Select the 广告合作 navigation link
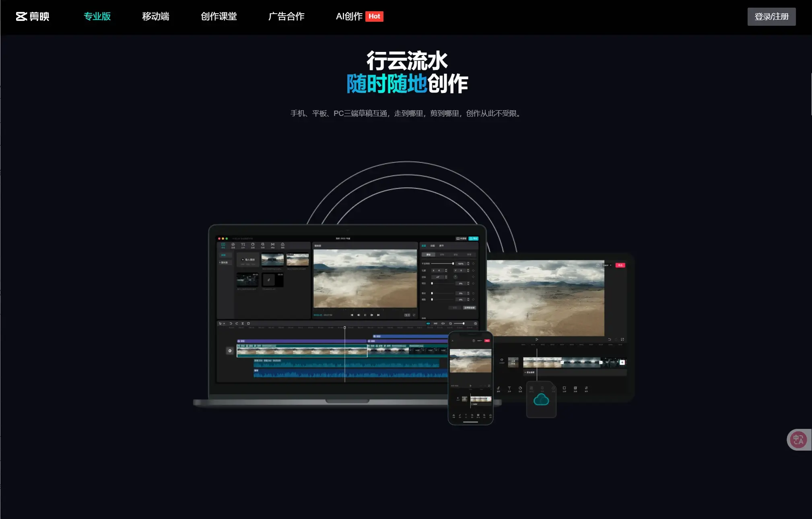The width and height of the screenshot is (812, 519). pos(286,16)
